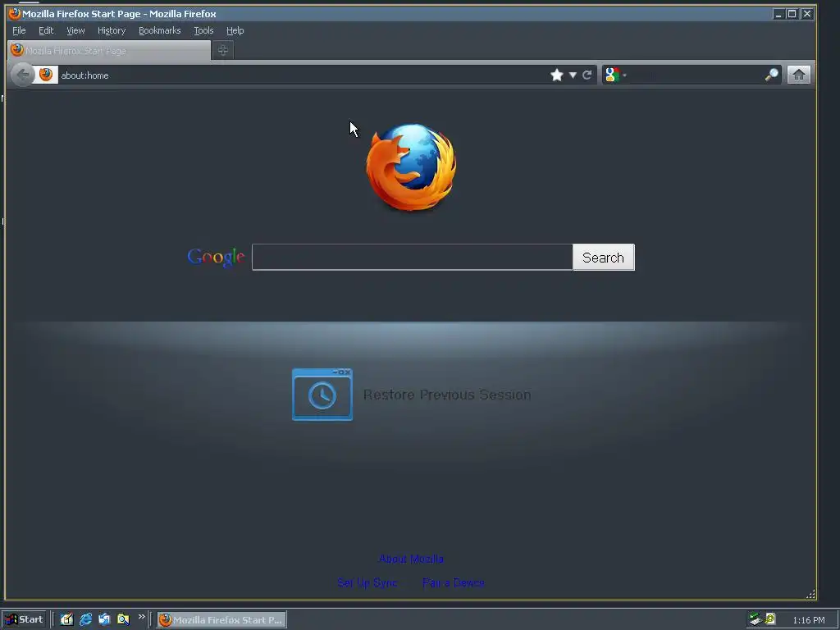Focus the Google search box on the page
The image size is (840, 630).
tap(412, 257)
